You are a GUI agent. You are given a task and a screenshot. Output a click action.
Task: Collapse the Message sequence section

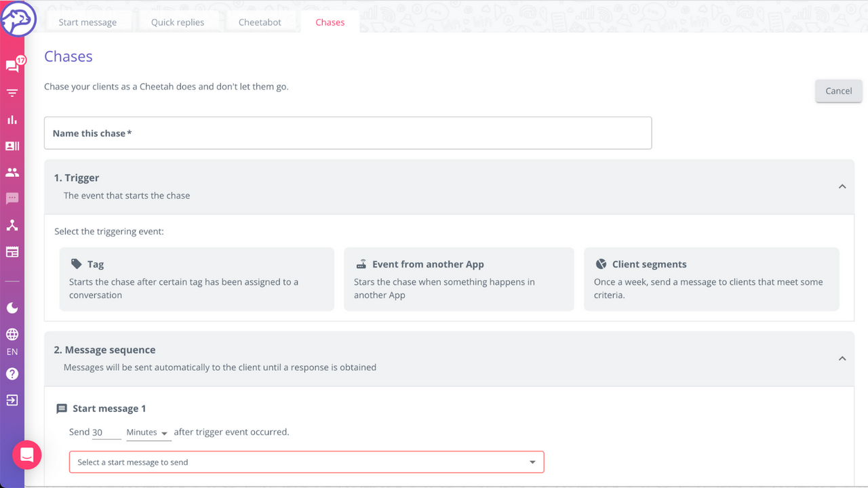coord(842,358)
